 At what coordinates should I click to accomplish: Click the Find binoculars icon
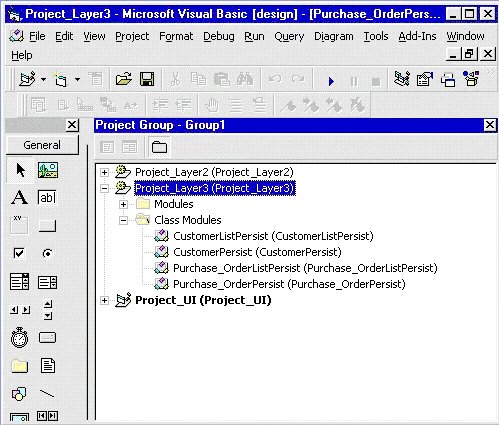245,80
